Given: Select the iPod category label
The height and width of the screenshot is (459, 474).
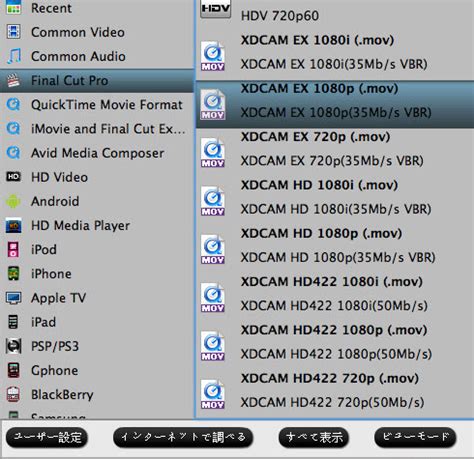Looking at the screenshot, I should [44, 250].
